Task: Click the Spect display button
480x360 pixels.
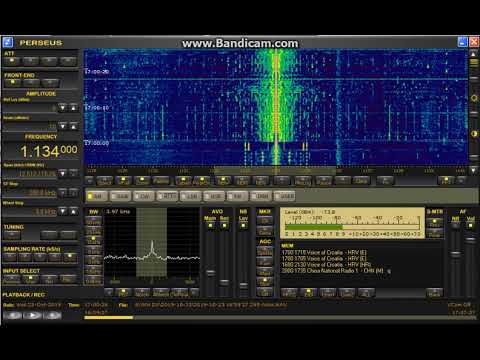Action: pos(104,181)
